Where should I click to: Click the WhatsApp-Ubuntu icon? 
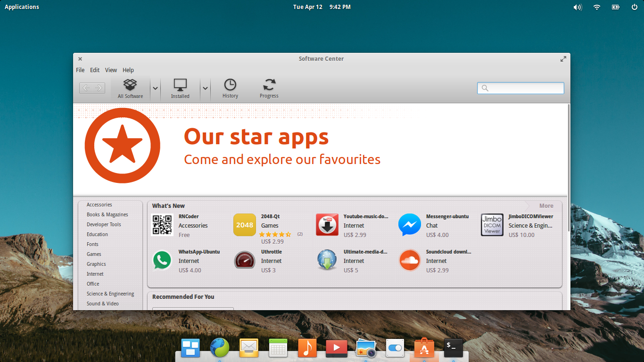point(162,260)
